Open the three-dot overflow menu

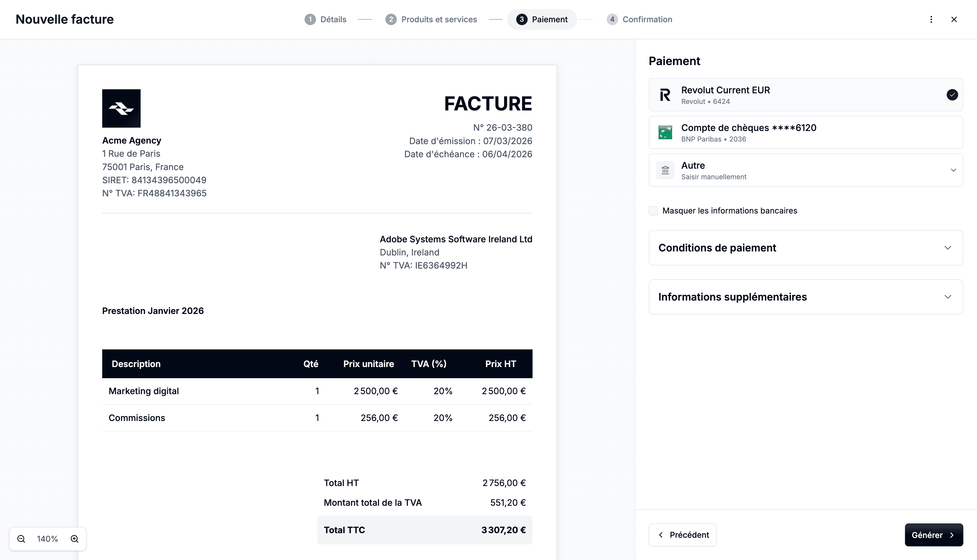click(931, 19)
